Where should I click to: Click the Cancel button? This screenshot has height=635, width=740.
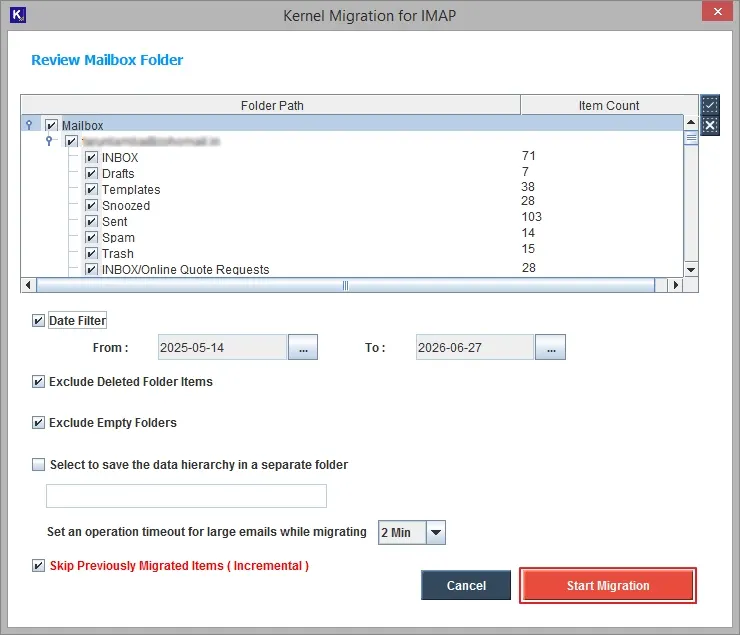click(466, 585)
